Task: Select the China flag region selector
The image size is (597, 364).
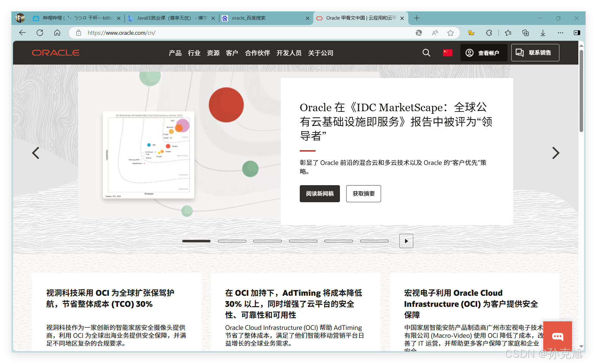Action: point(448,53)
